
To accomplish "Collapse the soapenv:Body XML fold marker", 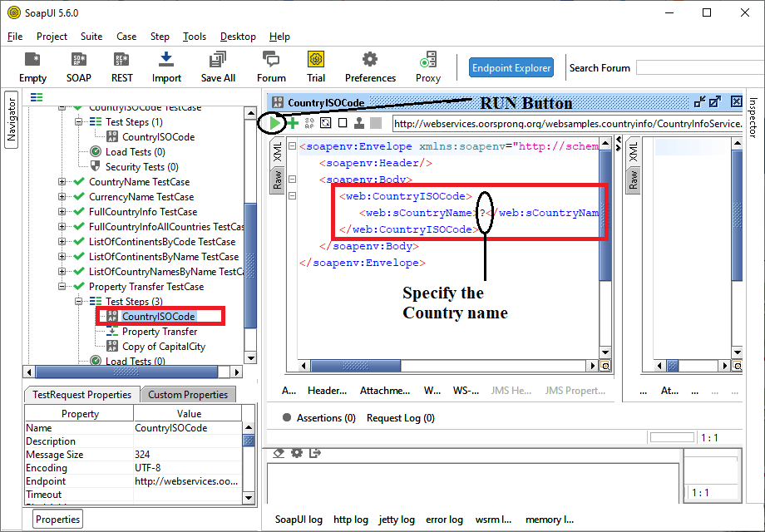I will [292, 179].
